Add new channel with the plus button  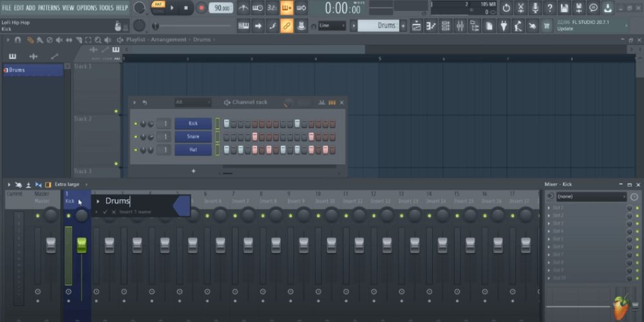(x=193, y=171)
